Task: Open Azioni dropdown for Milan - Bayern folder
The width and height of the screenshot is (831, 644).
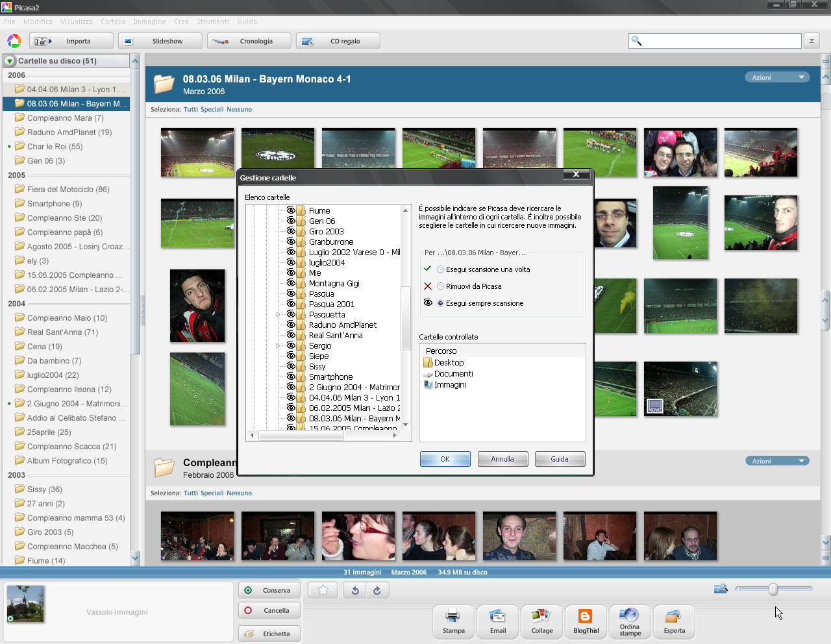Action: (x=778, y=77)
